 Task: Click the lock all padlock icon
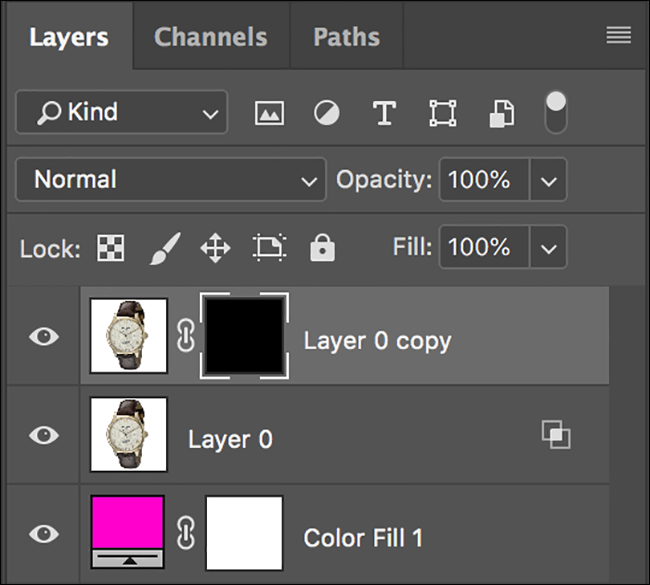(322, 248)
